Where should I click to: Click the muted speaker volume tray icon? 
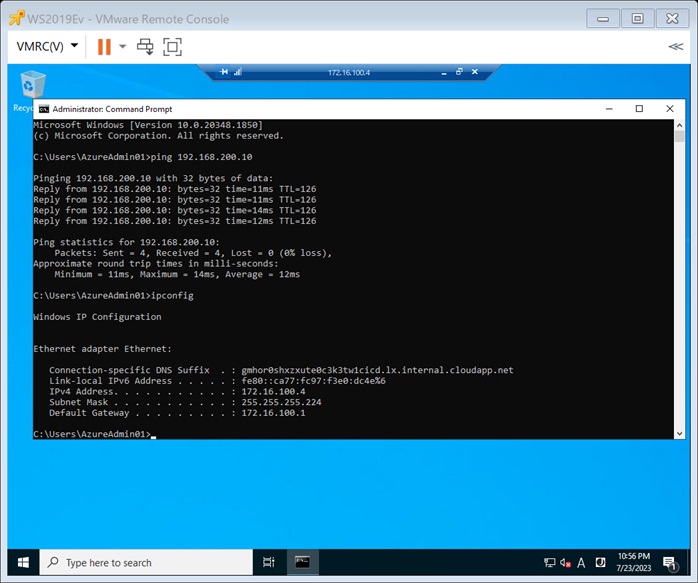click(565, 563)
